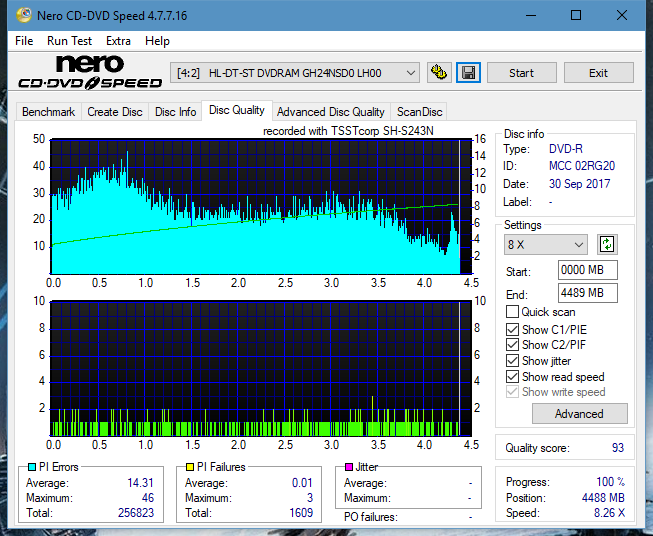The image size is (653, 536).
Task: Click the PI Failures graph area
Action: (261, 368)
